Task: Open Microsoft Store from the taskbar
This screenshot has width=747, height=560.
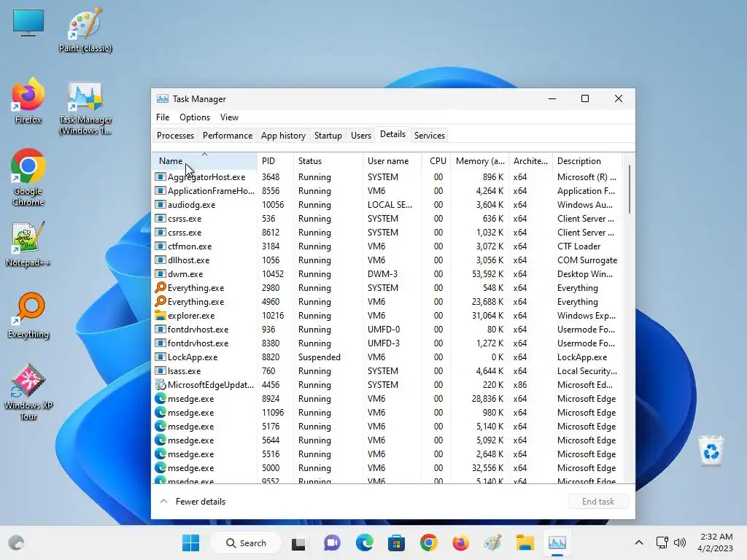Action: 396,542
